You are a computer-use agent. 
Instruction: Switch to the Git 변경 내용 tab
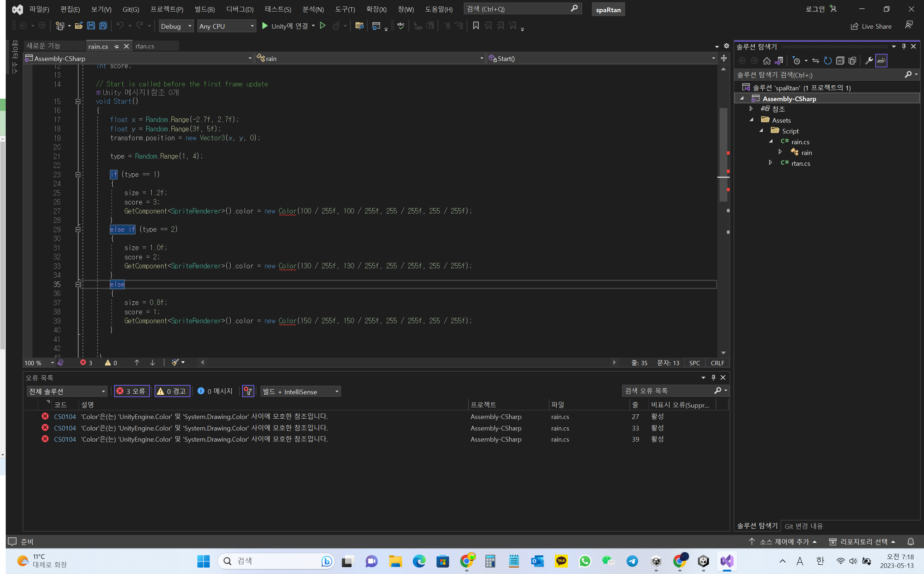(804, 526)
